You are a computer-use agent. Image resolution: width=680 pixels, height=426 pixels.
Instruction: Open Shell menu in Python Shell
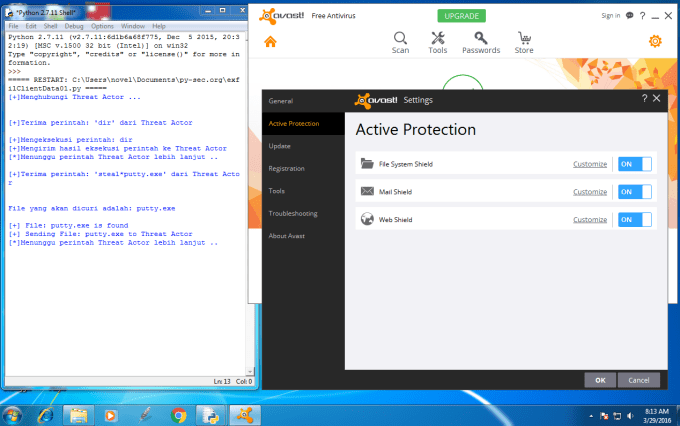[x=50, y=26]
